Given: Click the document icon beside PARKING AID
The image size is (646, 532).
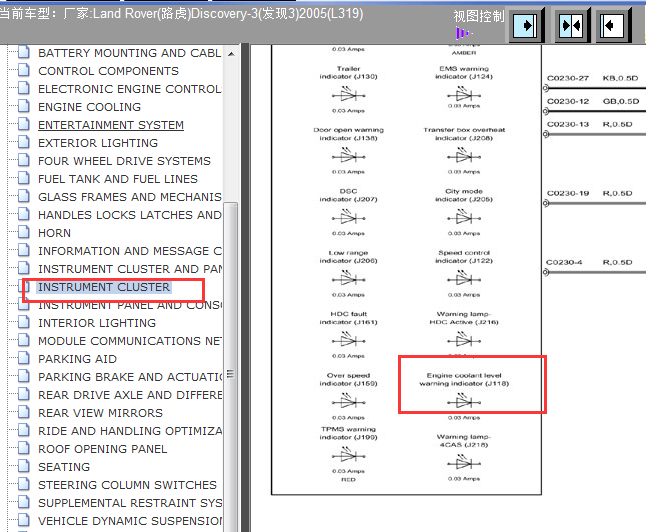Looking at the screenshot, I should (x=24, y=358).
